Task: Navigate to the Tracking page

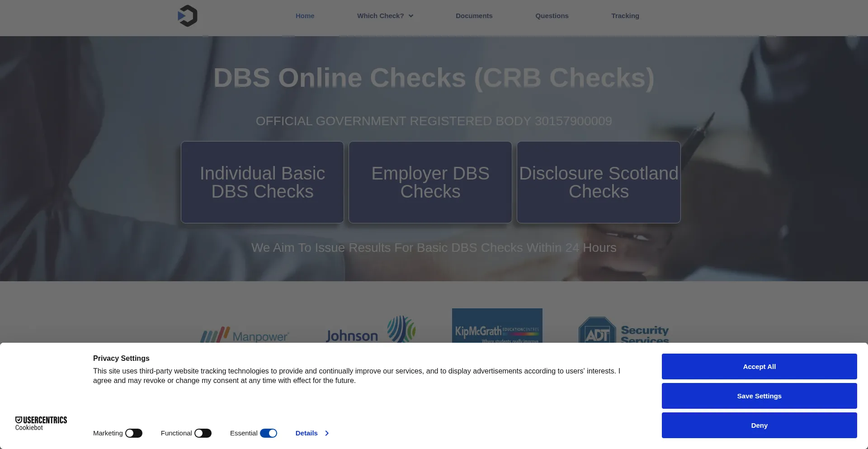Action: click(625, 16)
